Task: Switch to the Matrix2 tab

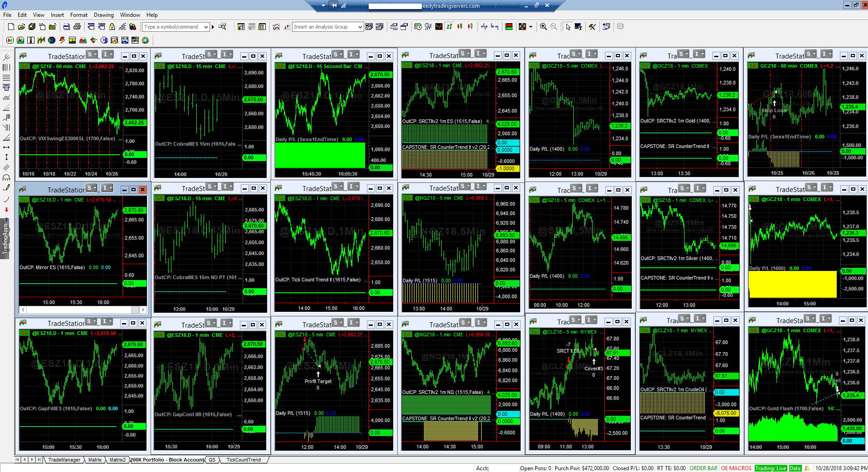Action: [x=117, y=460]
